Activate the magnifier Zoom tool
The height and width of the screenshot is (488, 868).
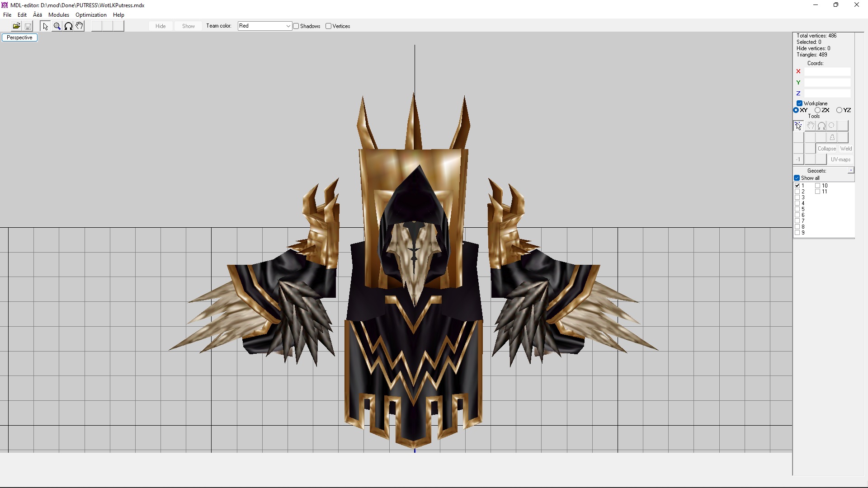[57, 26]
